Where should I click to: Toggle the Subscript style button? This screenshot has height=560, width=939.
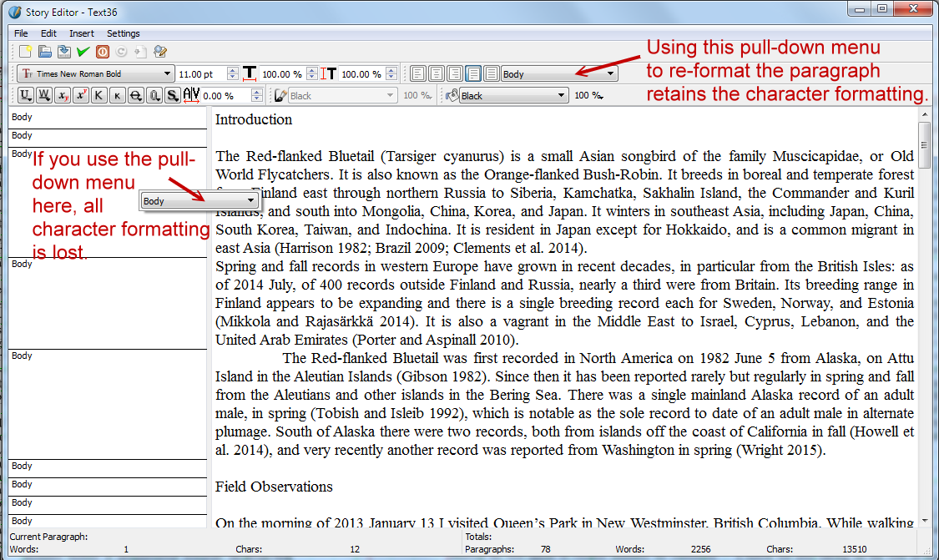(x=63, y=96)
